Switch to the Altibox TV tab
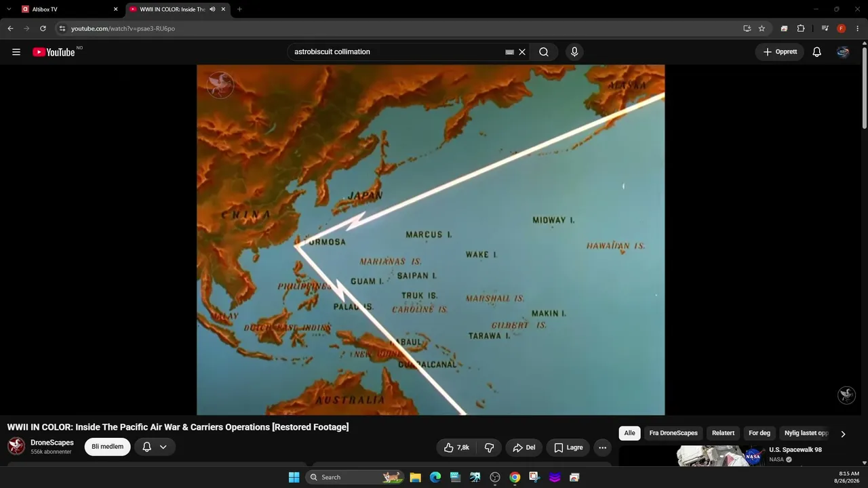The width and height of the screenshot is (868, 488). point(70,9)
